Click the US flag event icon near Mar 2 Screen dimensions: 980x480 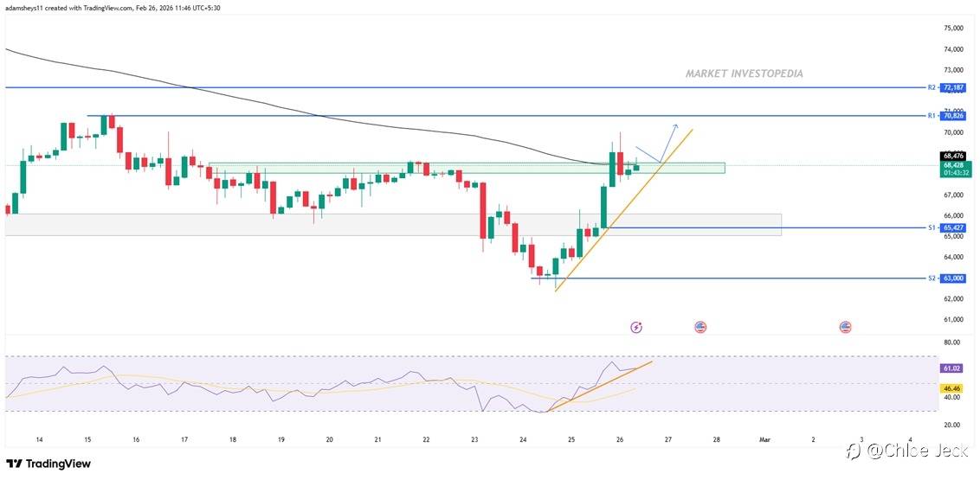point(845,327)
